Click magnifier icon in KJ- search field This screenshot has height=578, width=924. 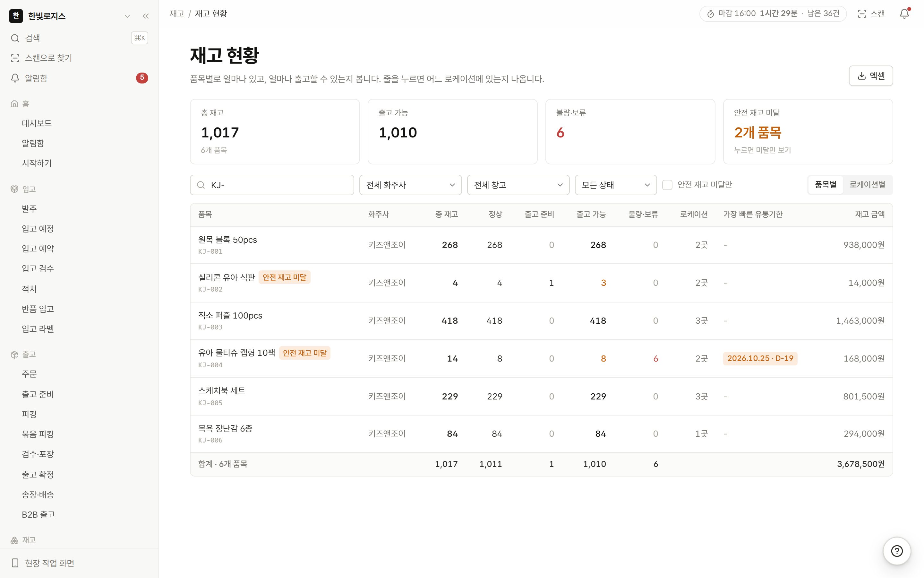[x=201, y=185]
